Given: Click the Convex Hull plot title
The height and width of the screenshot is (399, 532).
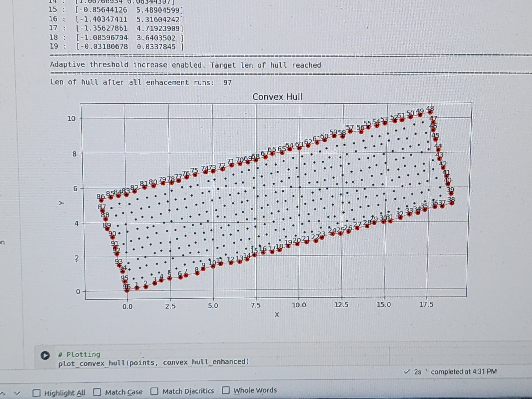Looking at the screenshot, I should click(277, 97).
